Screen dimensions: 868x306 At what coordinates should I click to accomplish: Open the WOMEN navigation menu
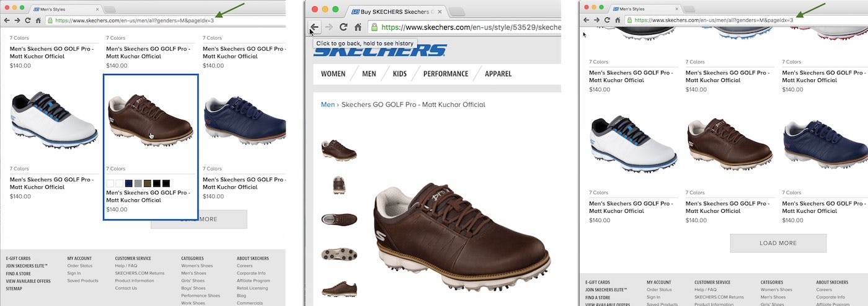(333, 74)
